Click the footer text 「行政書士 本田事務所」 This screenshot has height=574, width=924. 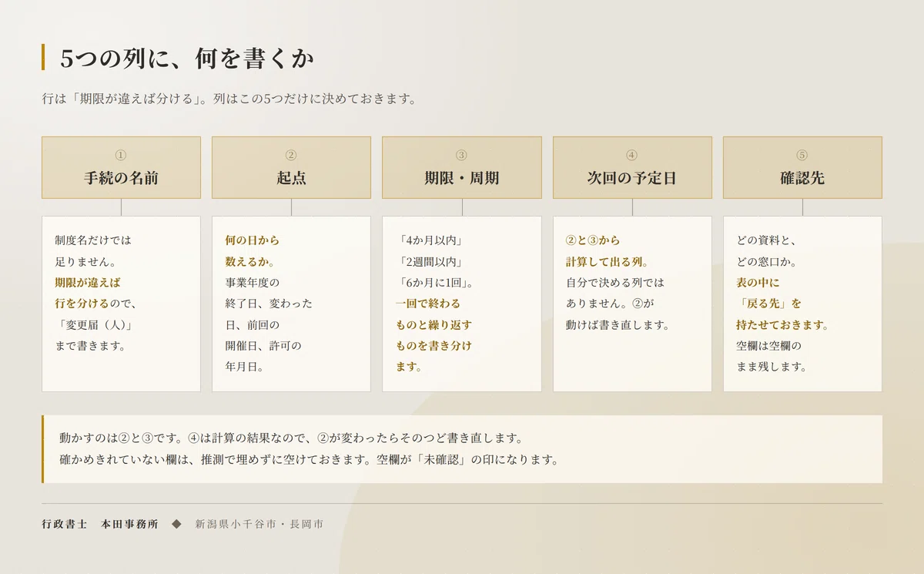coord(100,524)
